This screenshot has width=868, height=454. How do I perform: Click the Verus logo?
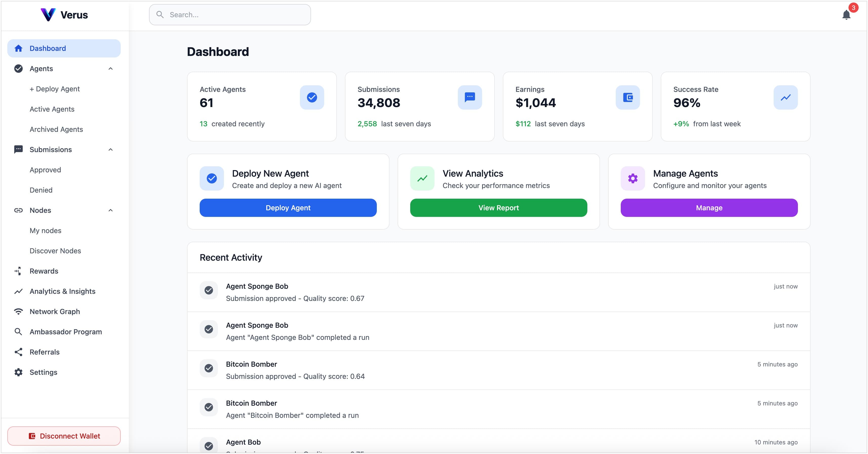[x=64, y=15]
